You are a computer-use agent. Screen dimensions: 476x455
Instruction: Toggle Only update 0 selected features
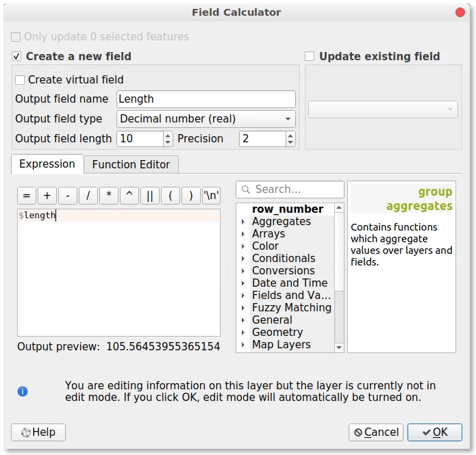tap(16, 37)
